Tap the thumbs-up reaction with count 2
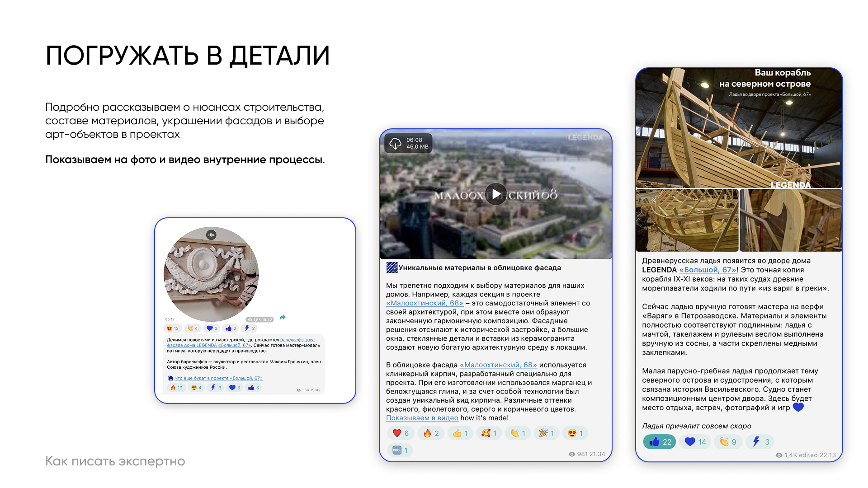The width and height of the screenshot is (868, 488). [231, 328]
